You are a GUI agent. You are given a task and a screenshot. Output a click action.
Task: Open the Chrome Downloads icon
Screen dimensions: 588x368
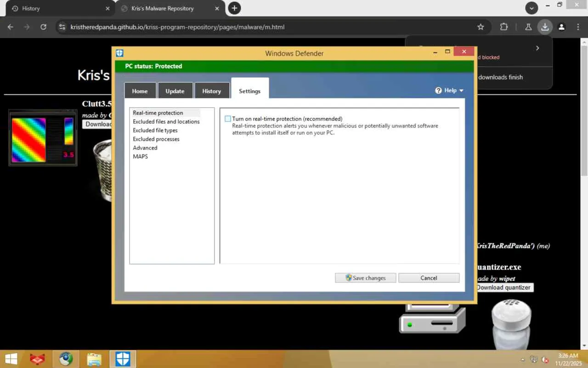[545, 27]
